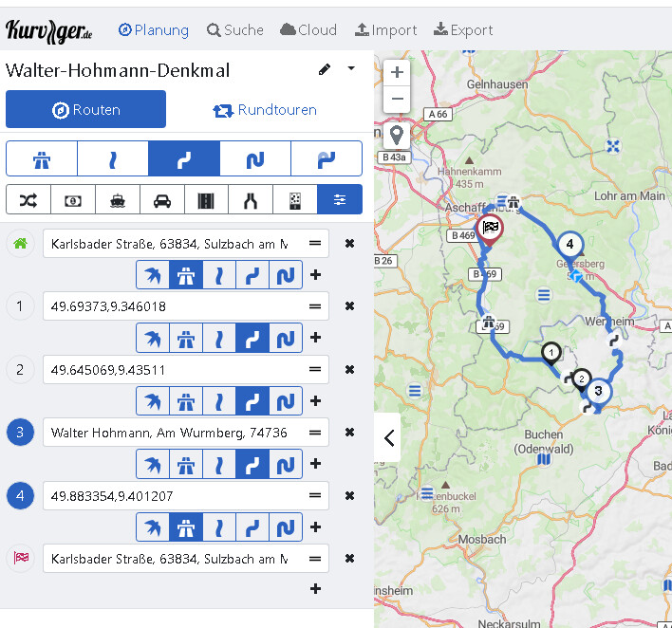This screenshot has width=672, height=628.
Task: Toggle the avoid toll roads option
Action: click(72, 200)
